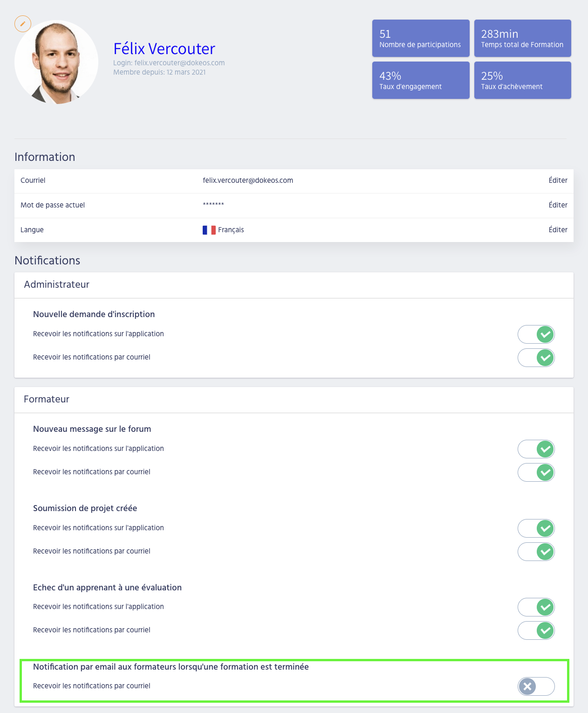The height and width of the screenshot is (713, 588).
Task: Turn off app notifications for Soumission de projet
Action: pyautogui.click(x=536, y=528)
